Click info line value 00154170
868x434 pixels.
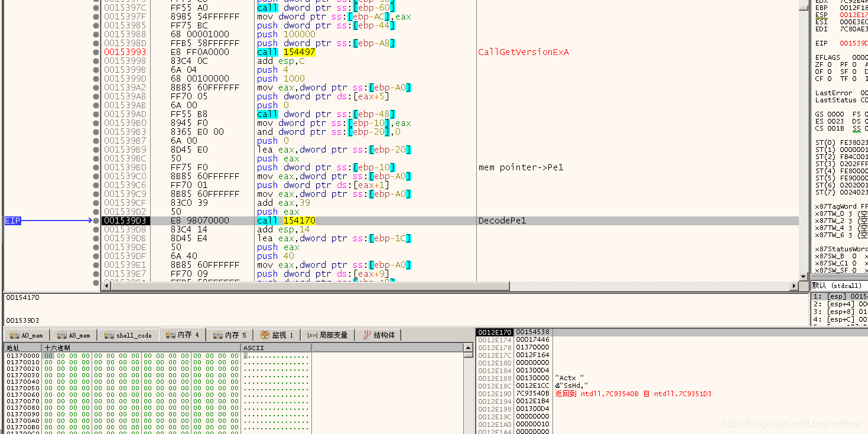point(22,297)
